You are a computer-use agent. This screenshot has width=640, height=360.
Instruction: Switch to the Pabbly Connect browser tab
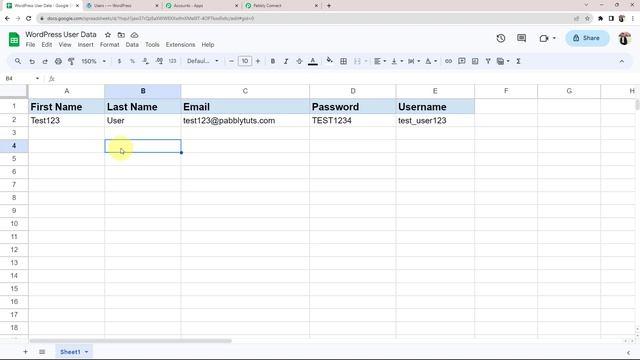(282, 6)
